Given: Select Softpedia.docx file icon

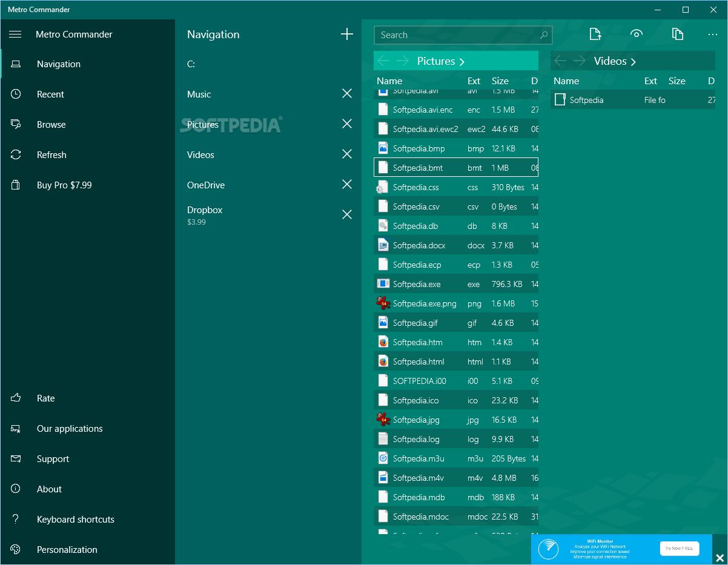Looking at the screenshot, I should click(383, 245).
